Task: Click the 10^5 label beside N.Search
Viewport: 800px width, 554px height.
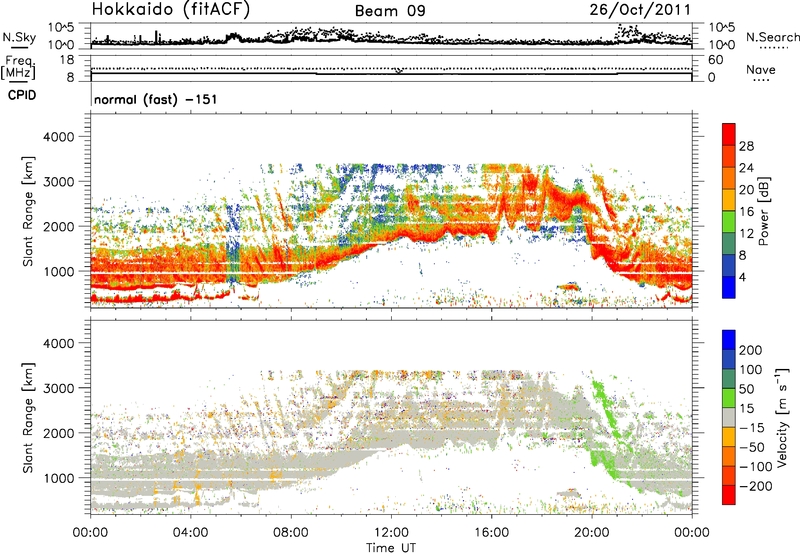Action: click(x=721, y=28)
